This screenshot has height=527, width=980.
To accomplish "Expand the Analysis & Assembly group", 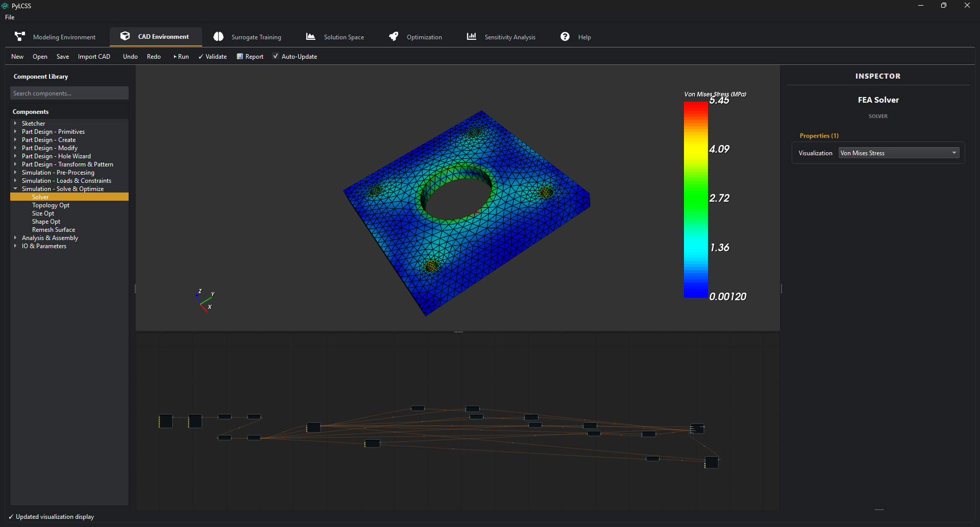I will point(15,238).
